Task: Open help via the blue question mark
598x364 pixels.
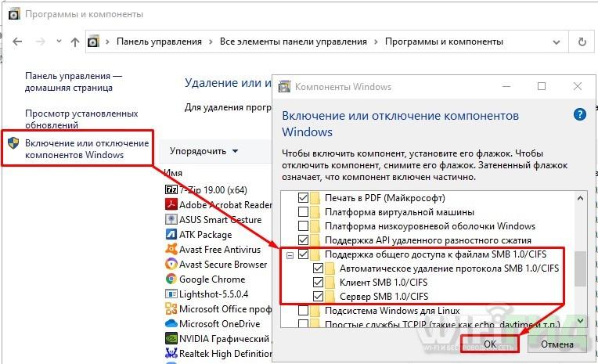Action: click(580, 114)
